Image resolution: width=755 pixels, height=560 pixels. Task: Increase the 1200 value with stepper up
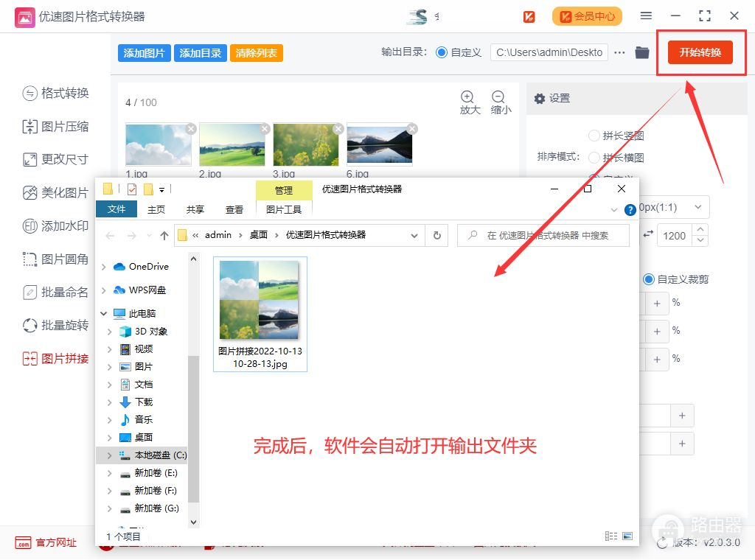pos(700,229)
